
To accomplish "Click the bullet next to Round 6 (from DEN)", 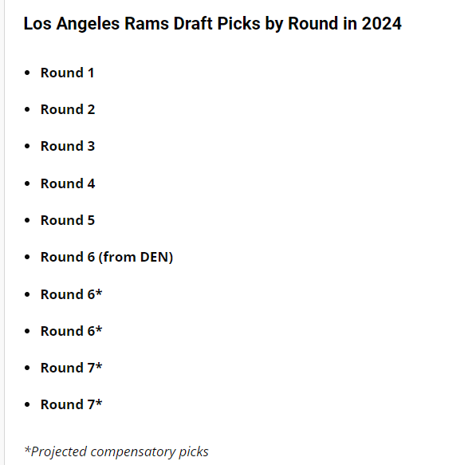I will tap(27, 258).
